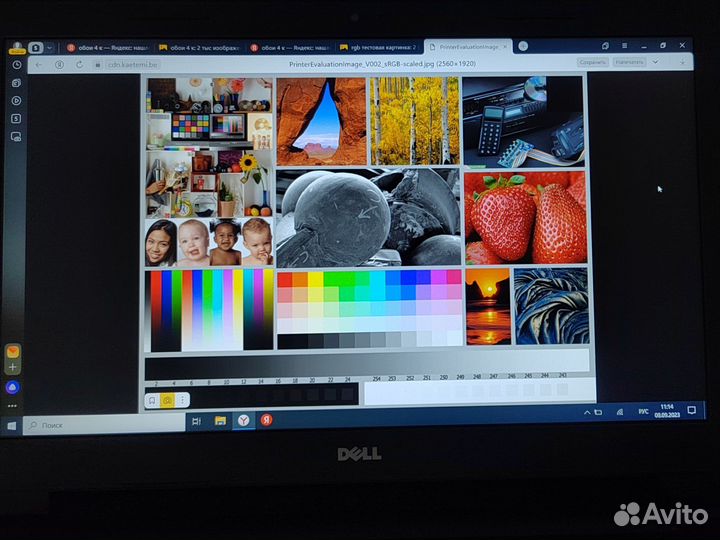Open Yandex Mail icon in sidebar
The image size is (720, 540).
point(13,352)
